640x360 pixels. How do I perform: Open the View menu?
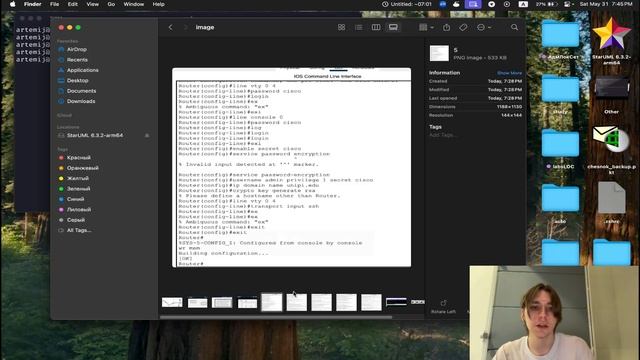tap(93, 4)
